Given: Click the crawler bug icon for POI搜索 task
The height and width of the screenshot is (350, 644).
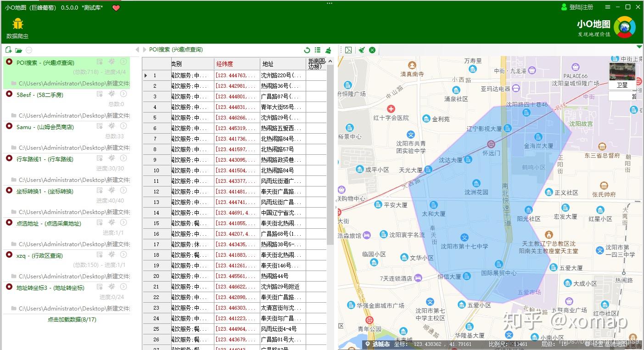Looking at the screenshot, I should (112, 62).
